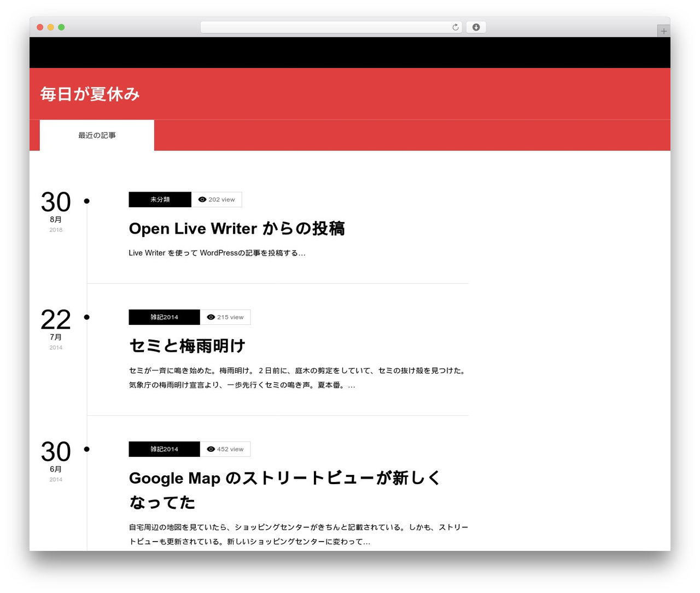Viewport: 700px width, 593px height.
Task: Click the date 22 7月 2014
Action: tap(56, 329)
